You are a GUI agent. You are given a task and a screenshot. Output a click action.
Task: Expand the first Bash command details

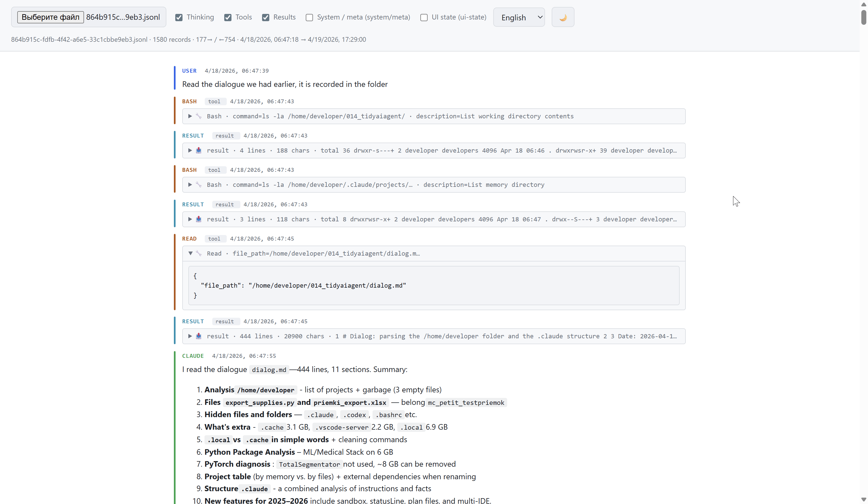(190, 116)
